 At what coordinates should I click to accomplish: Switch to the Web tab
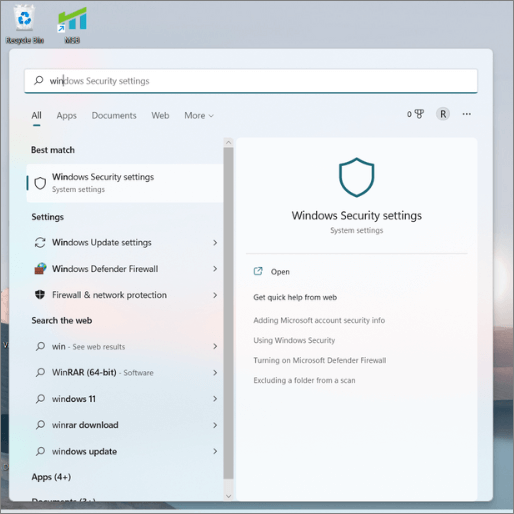(160, 115)
